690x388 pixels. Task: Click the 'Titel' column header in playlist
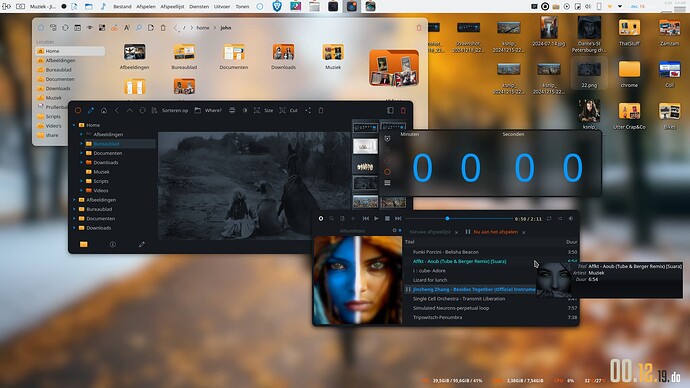tap(410, 242)
